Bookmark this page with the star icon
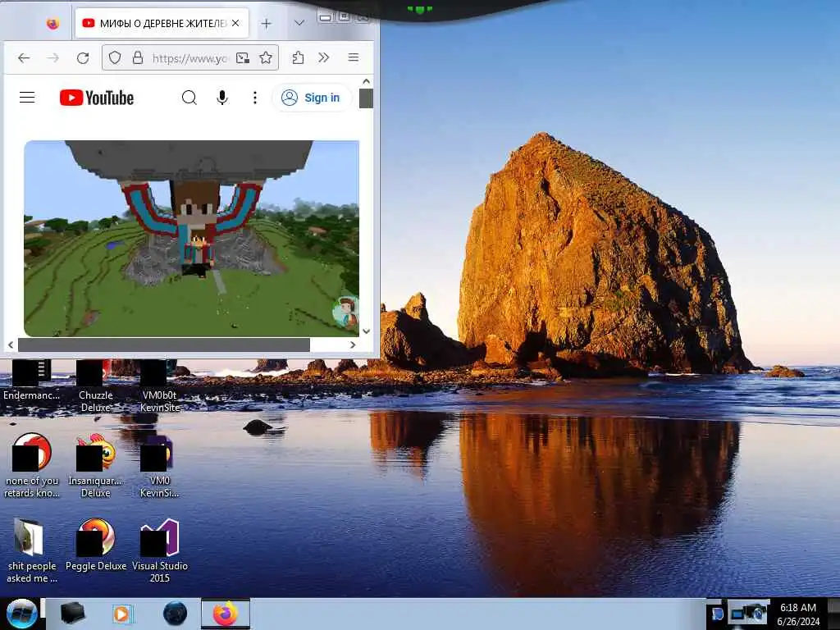The image size is (840, 630). point(266,58)
